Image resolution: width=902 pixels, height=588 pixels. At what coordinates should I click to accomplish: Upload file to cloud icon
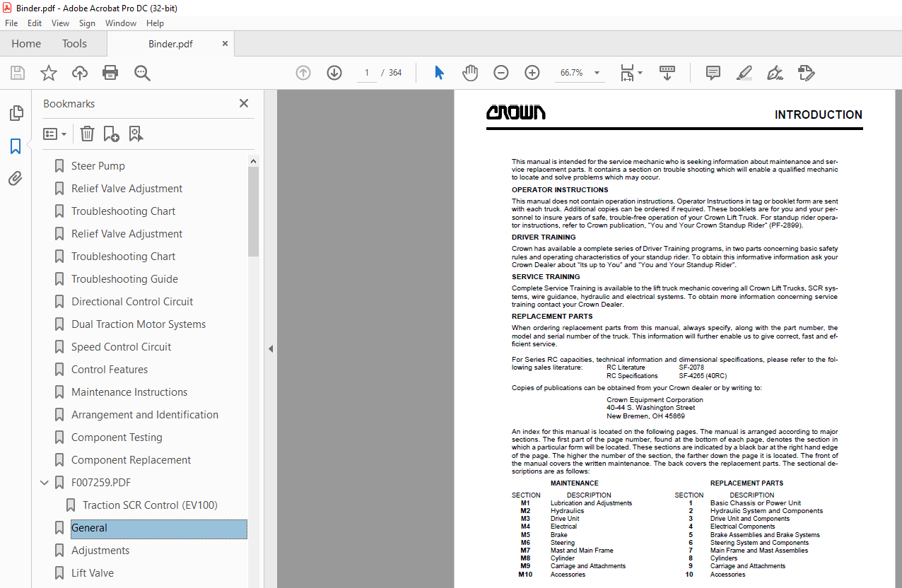point(80,73)
